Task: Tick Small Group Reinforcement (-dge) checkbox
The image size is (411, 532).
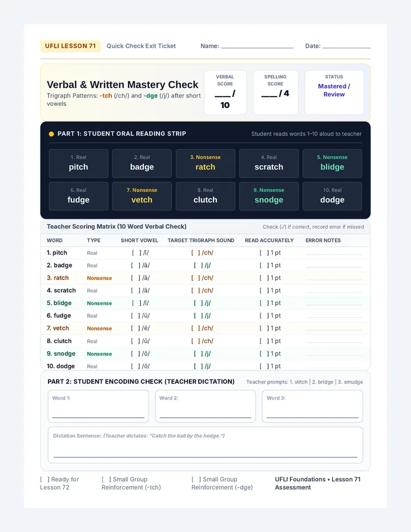Action: coord(196,479)
